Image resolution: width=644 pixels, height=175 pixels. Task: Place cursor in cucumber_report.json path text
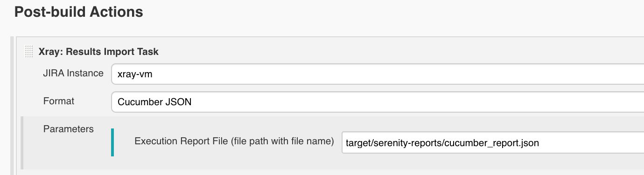click(x=492, y=143)
